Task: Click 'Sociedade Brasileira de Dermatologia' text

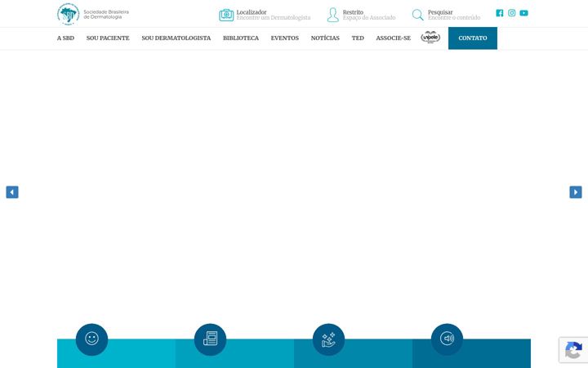Action: click(x=106, y=14)
